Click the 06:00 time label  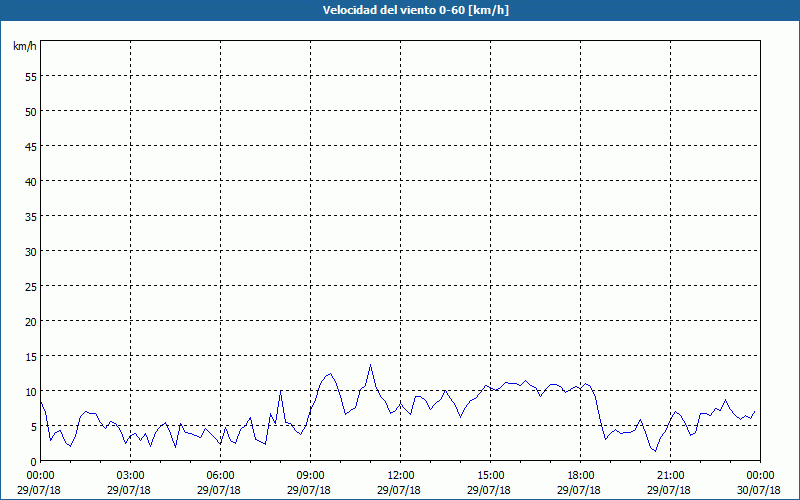220,476
